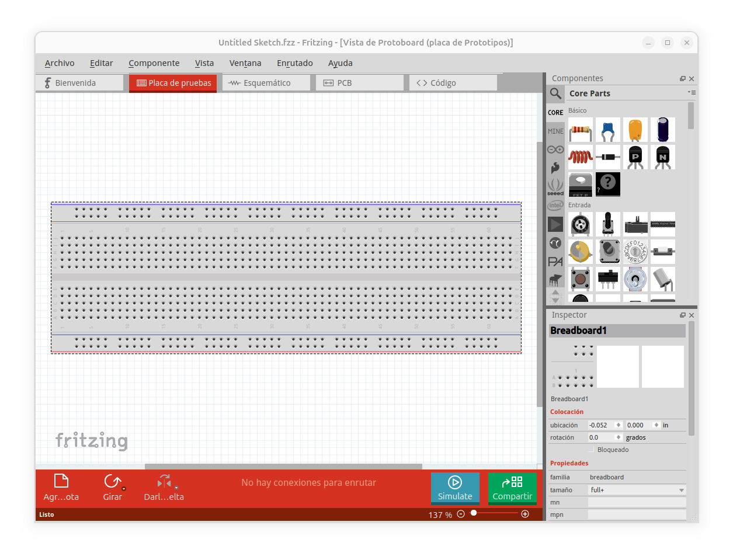733x560 pixels.
Task: Pick the blue ceramic capacitor part
Action: (607, 130)
